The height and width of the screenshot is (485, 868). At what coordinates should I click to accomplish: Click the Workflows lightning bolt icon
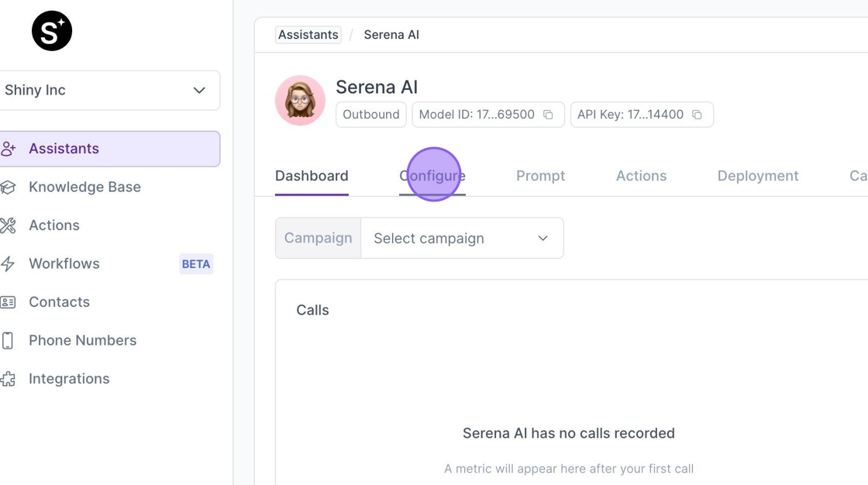pyautogui.click(x=8, y=263)
